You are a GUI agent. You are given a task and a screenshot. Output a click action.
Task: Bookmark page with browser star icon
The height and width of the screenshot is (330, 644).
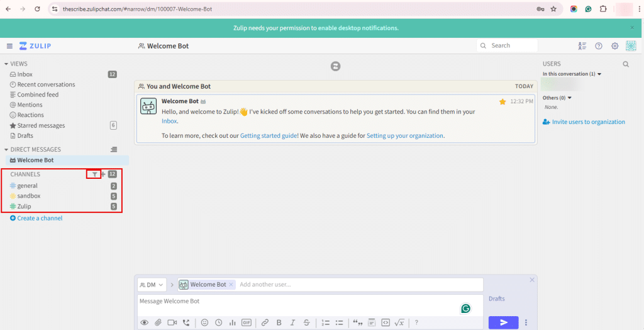tap(553, 9)
